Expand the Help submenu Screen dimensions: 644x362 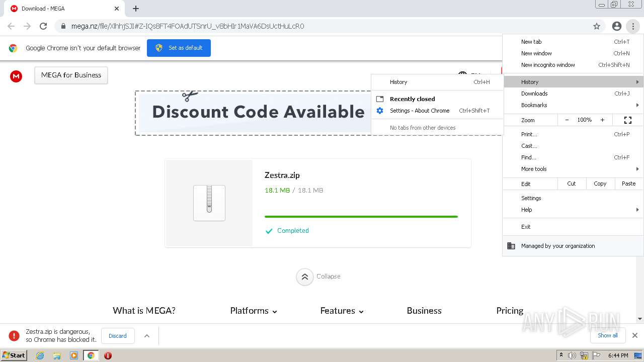pos(573,210)
